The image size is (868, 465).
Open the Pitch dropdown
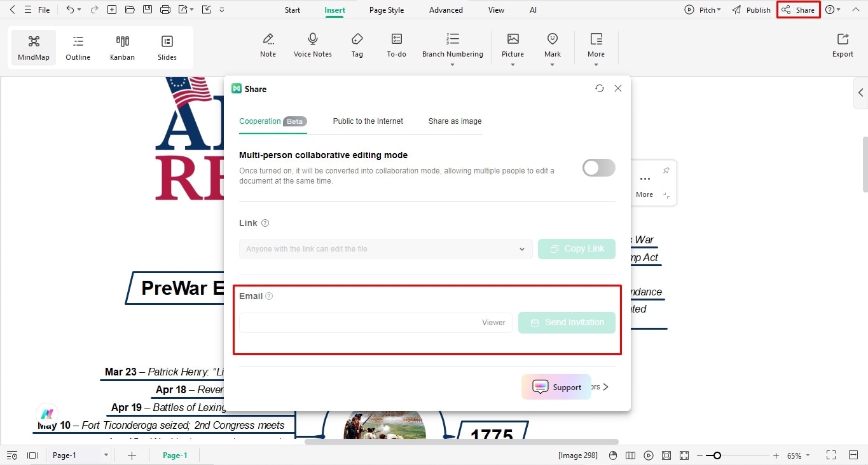pyautogui.click(x=703, y=10)
